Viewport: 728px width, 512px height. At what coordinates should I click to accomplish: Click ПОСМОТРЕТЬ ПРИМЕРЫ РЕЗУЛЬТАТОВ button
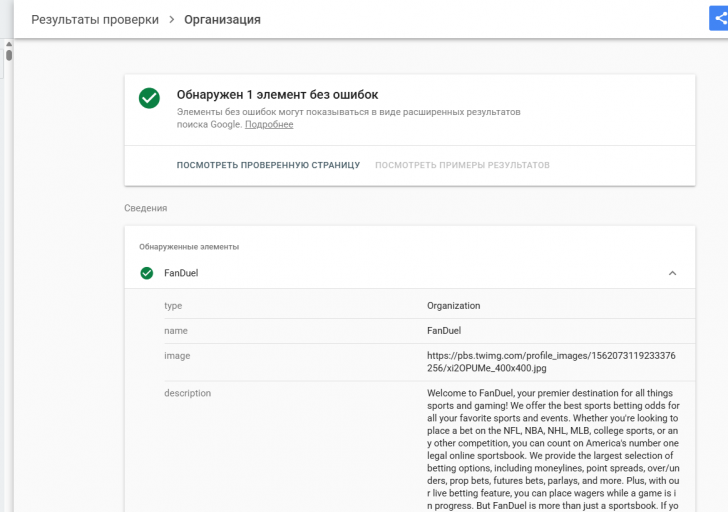click(x=462, y=165)
